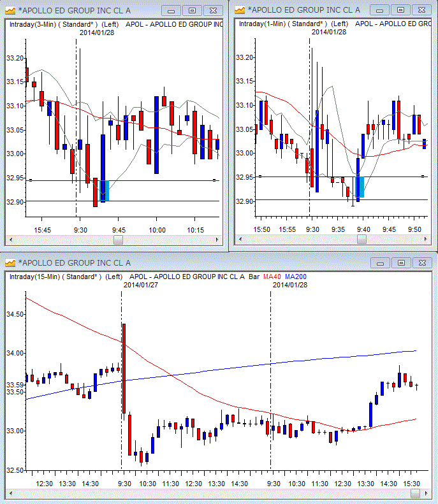Click the 2014/01/27 date label in the 15-Min chart
The height and width of the screenshot is (504, 438).
click(x=141, y=285)
